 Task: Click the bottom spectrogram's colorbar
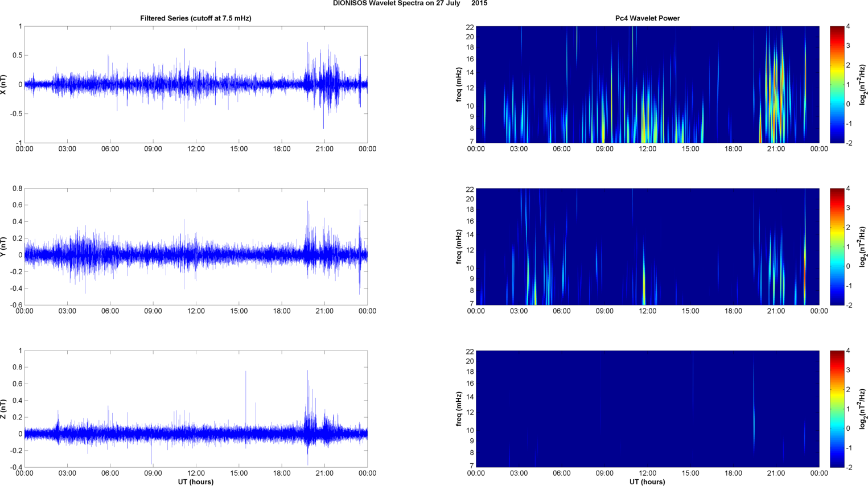[837, 409]
